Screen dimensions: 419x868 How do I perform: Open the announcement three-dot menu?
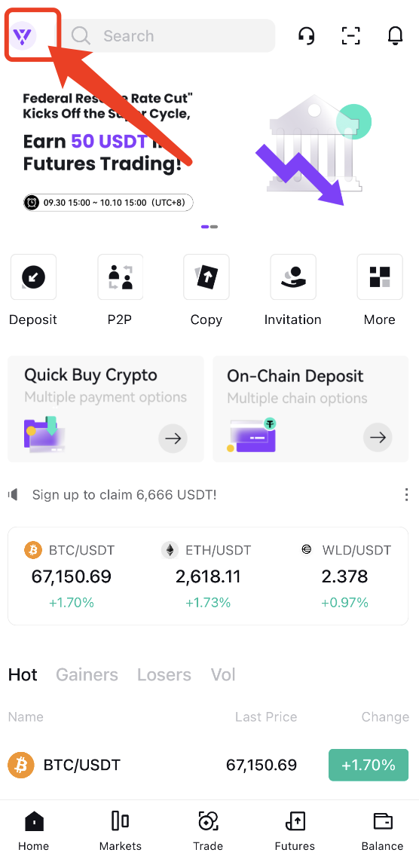click(x=407, y=494)
